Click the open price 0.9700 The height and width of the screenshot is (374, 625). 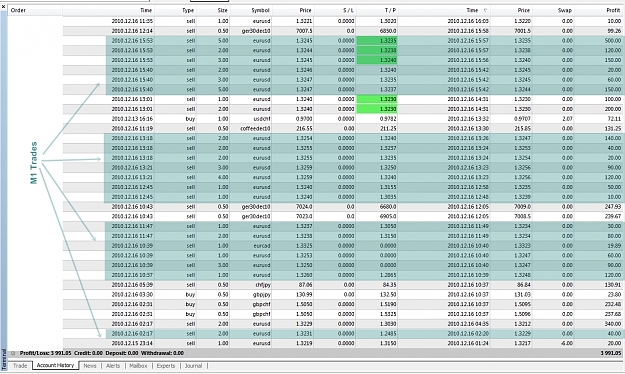click(304, 119)
